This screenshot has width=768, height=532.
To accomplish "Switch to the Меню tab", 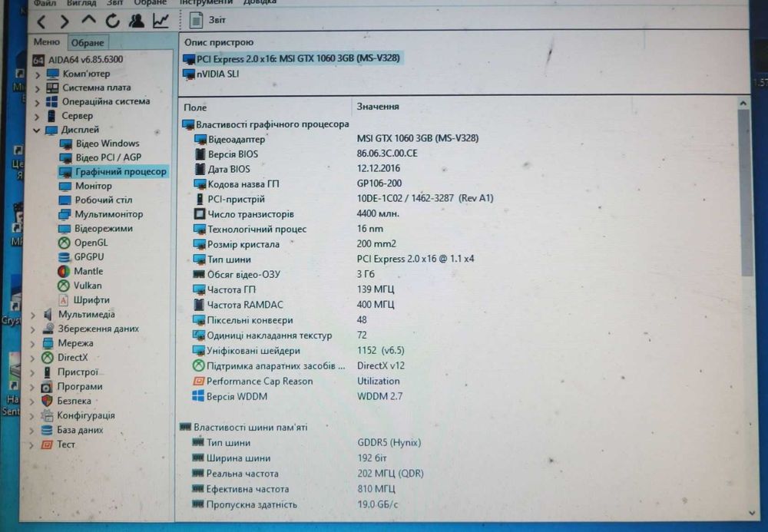I will pyautogui.click(x=47, y=42).
